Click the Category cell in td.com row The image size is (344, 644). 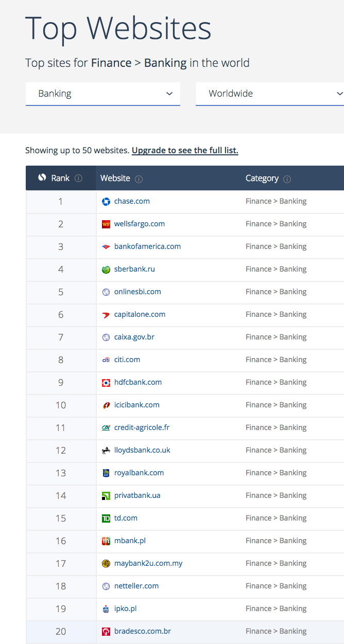click(x=276, y=518)
